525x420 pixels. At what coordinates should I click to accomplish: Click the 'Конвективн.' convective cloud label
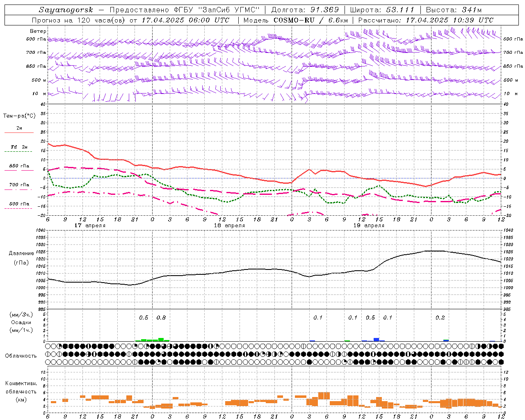pos(21,383)
